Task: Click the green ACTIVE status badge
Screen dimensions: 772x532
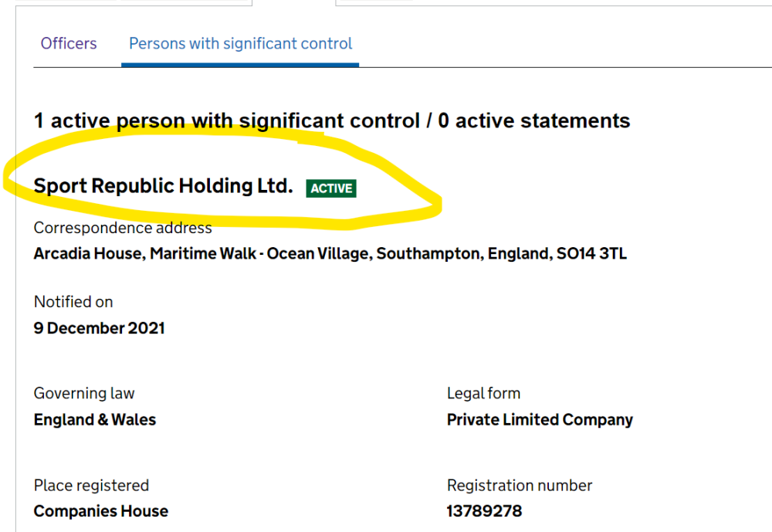Action: 331,188
